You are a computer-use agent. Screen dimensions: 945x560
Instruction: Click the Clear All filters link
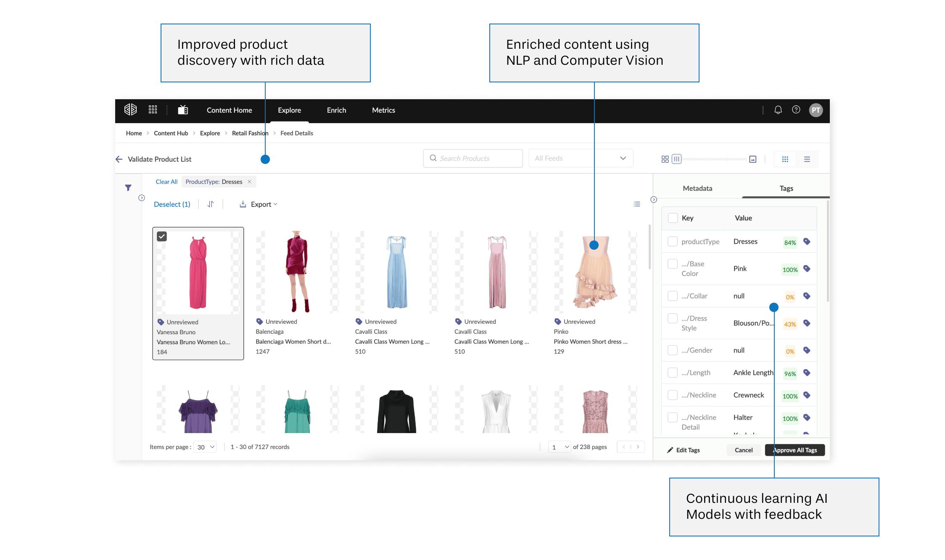coord(166,182)
